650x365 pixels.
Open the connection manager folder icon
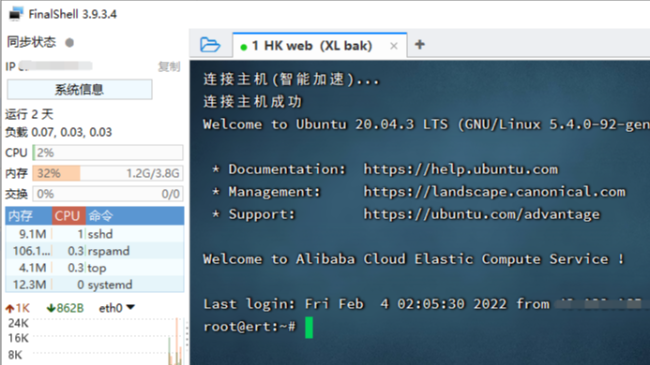coord(210,44)
